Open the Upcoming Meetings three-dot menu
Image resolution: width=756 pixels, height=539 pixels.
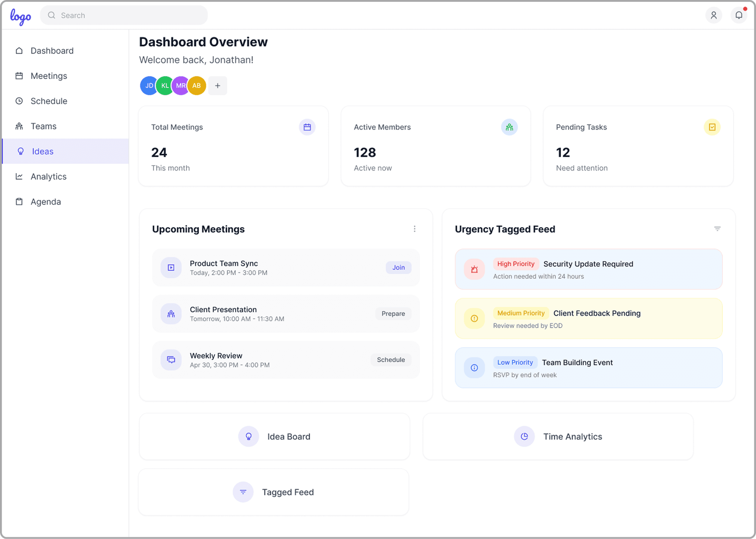[x=415, y=229]
